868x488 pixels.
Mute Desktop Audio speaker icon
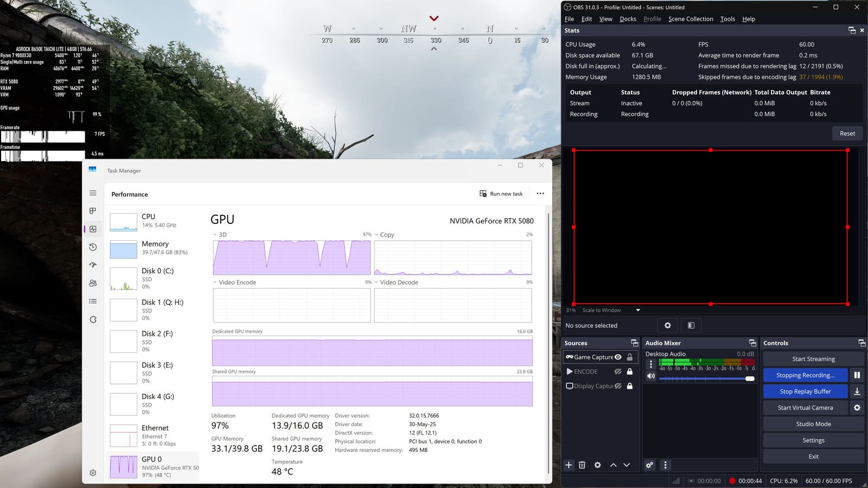click(x=651, y=376)
